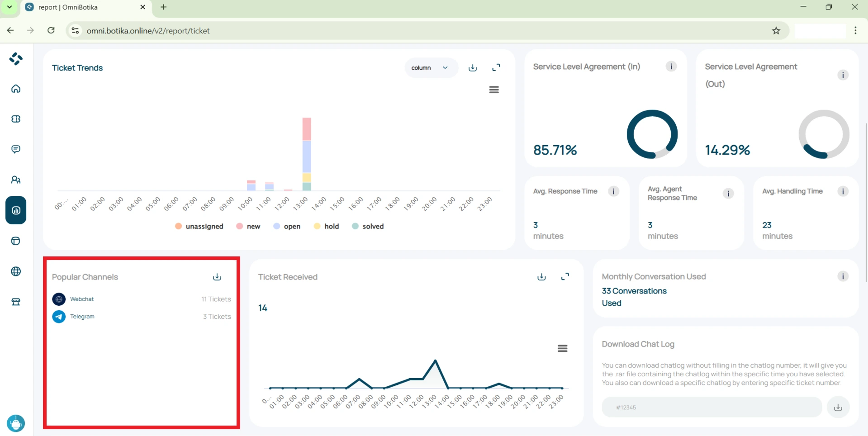The height and width of the screenshot is (436, 868).
Task: Click the tall 13:00 bar's pink segment
Action: [x=307, y=129]
